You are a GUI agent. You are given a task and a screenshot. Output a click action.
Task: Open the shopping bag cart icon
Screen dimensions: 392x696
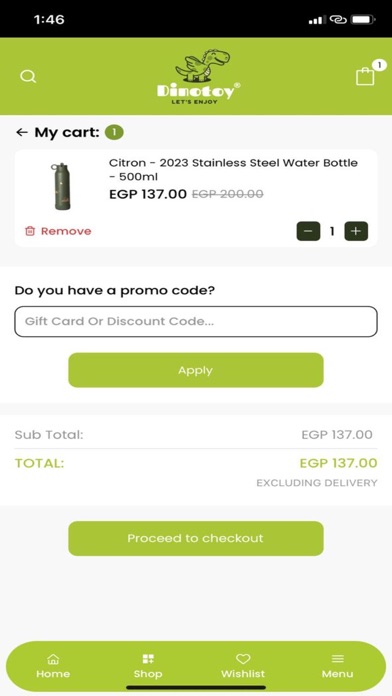365,76
